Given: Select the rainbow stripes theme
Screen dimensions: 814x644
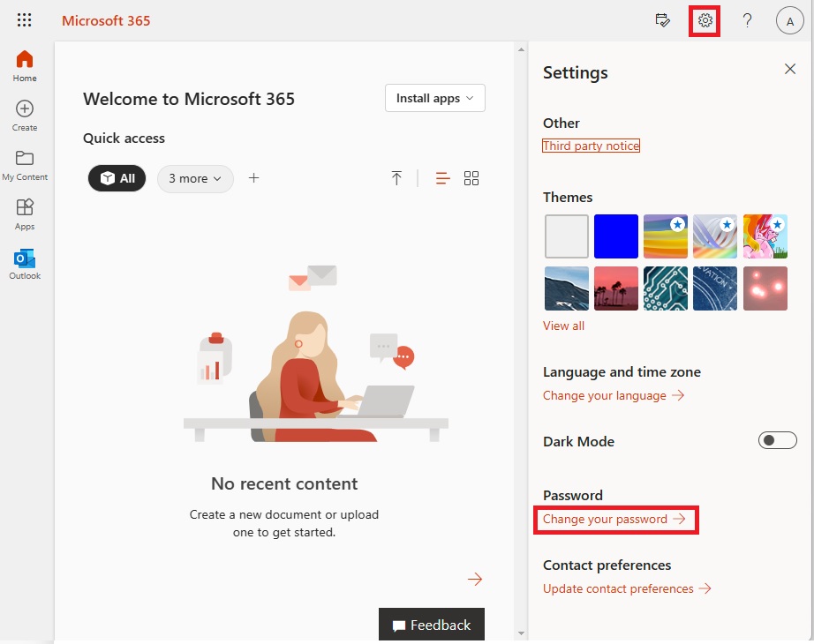Looking at the screenshot, I should [666, 236].
